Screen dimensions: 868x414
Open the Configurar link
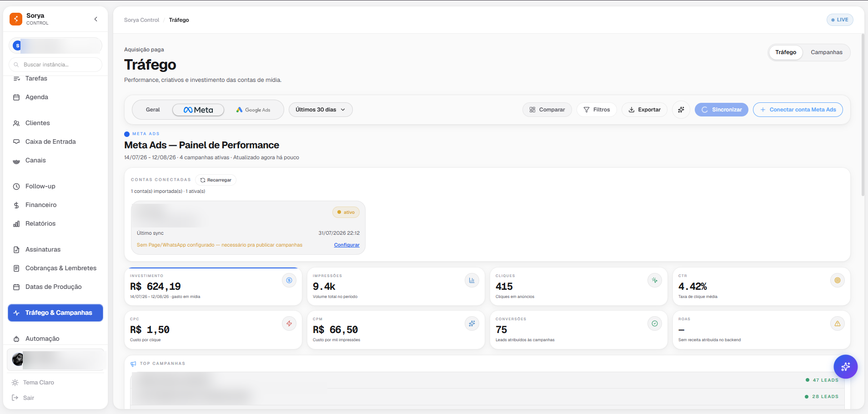347,245
